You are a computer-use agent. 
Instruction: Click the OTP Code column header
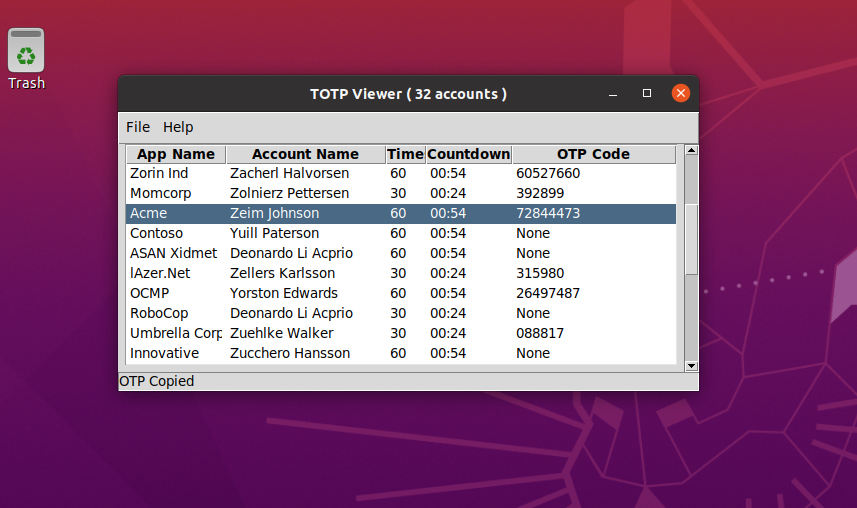(593, 154)
